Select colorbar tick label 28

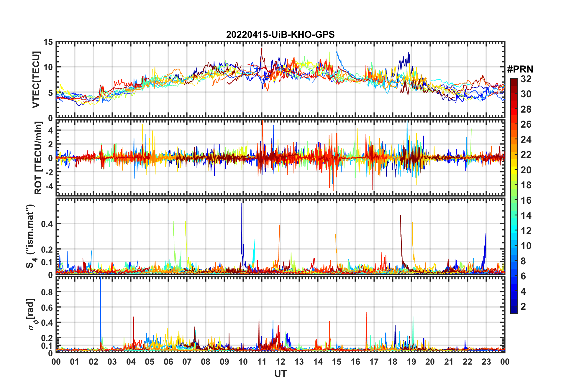tap(526, 109)
